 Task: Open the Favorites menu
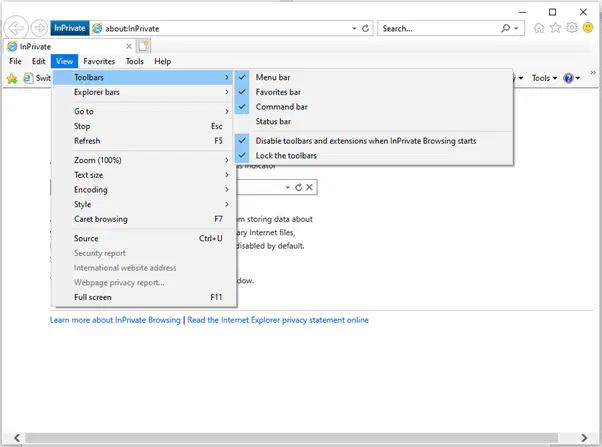[99, 61]
